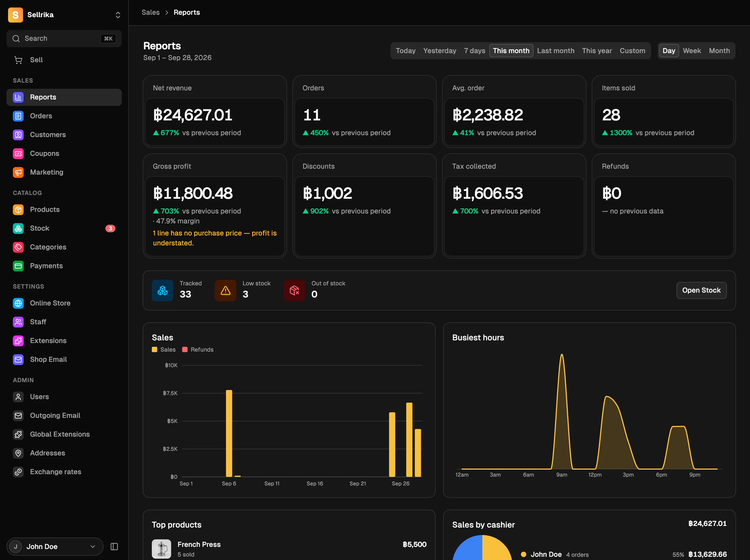
Task: Click the Categories tag icon
Action: [x=18, y=247]
